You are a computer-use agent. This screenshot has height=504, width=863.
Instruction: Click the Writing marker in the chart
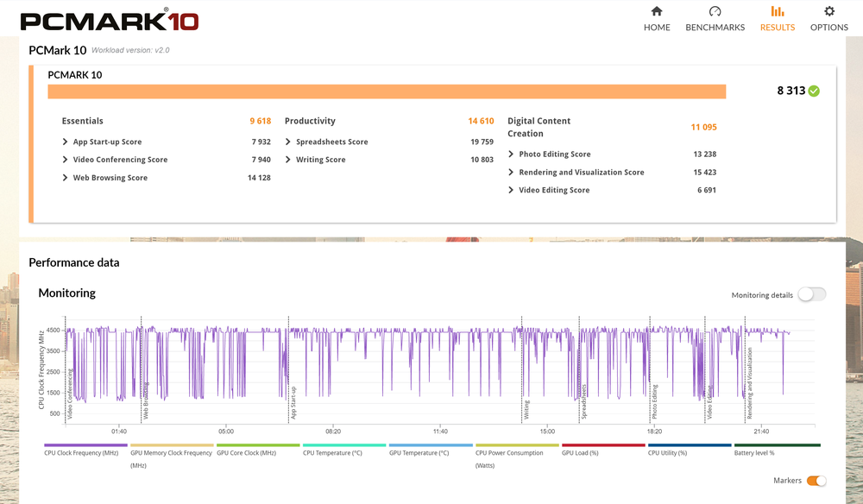[x=526, y=409]
